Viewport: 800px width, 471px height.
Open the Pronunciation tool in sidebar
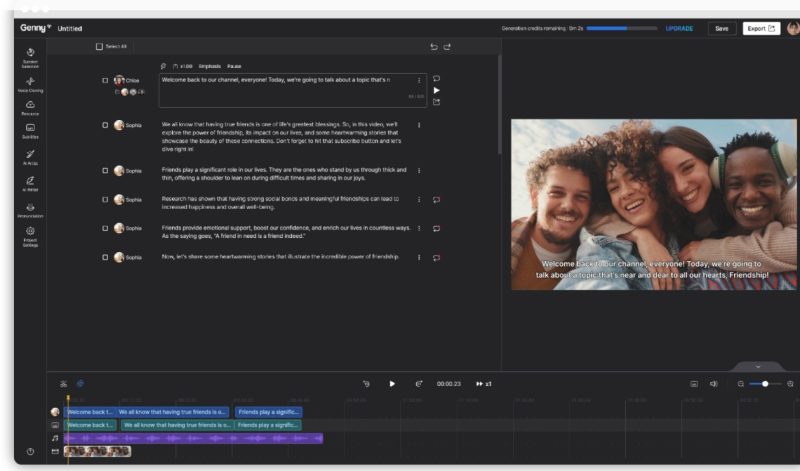[x=30, y=208]
